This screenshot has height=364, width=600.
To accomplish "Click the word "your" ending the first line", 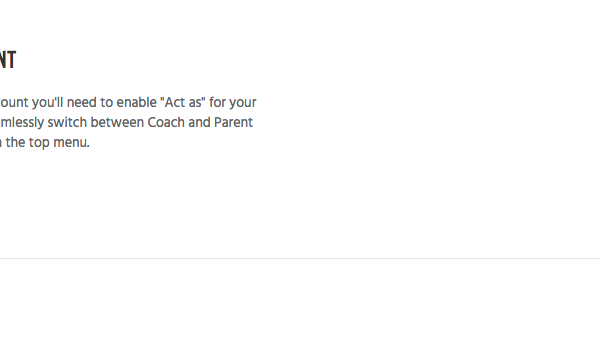I will click(x=243, y=103).
